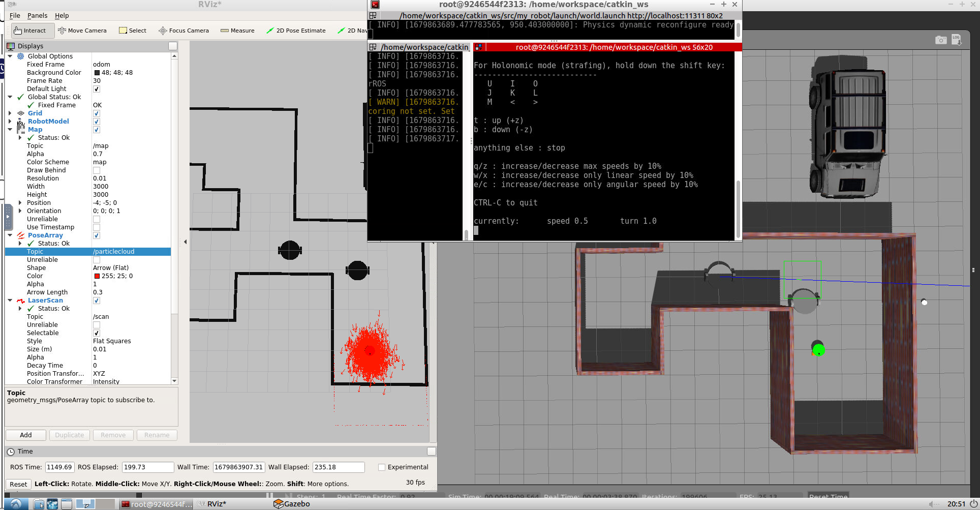Click the terminal split icon in top pane
The height and width of the screenshot is (510, 980).
(373, 16)
